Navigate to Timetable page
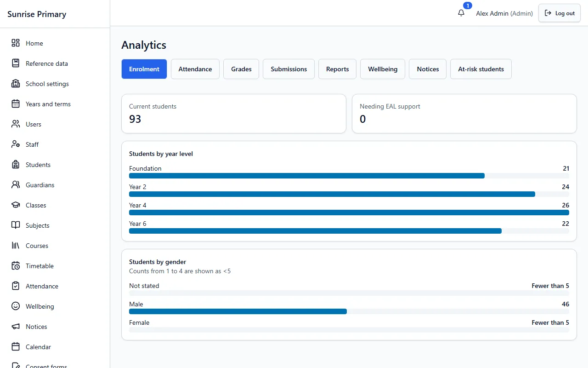 coord(55,265)
